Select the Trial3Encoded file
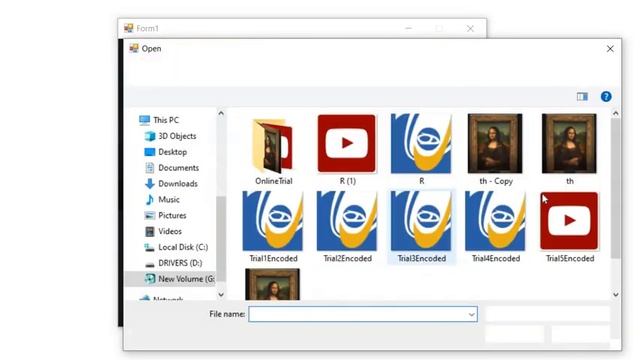 coord(421,221)
